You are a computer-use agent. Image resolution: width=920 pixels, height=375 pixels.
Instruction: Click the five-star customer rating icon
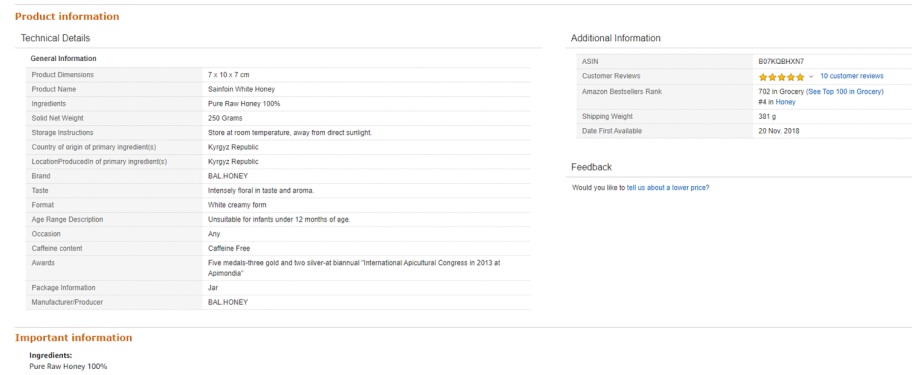tap(782, 76)
